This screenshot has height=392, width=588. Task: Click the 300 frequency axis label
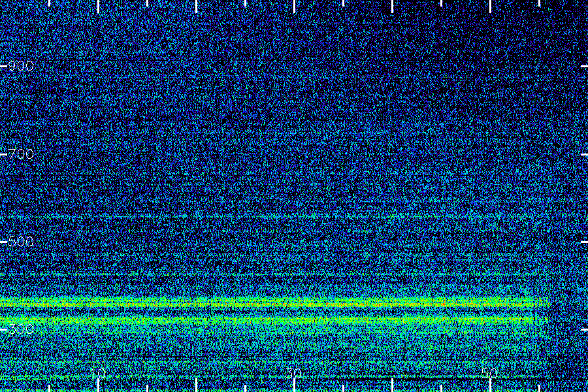[x=21, y=329]
